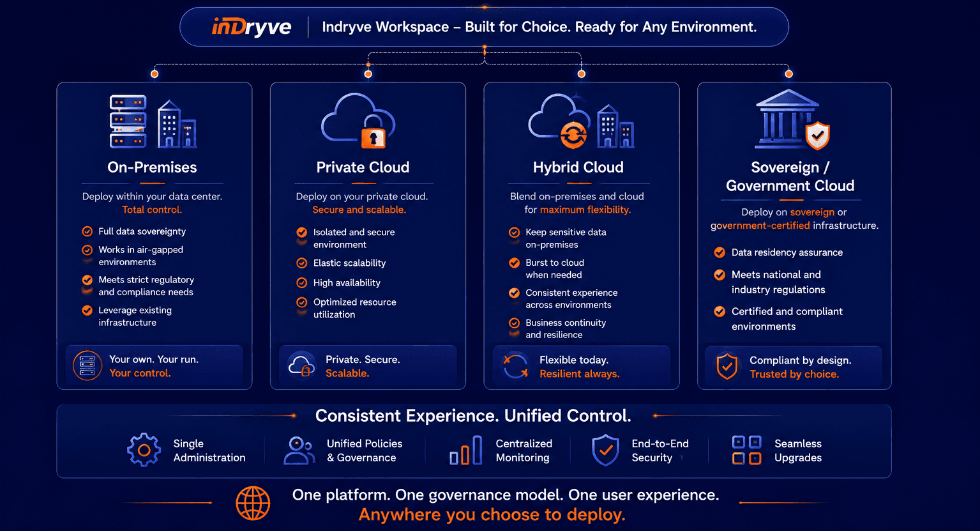The width and height of the screenshot is (980, 531).
Task: Click the banner text 'Indryve Workspace – Built for Choice'
Action: point(446,27)
